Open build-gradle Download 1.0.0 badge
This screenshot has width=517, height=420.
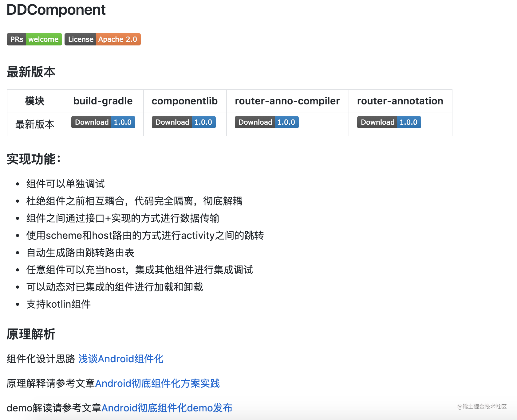[x=103, y=122]
